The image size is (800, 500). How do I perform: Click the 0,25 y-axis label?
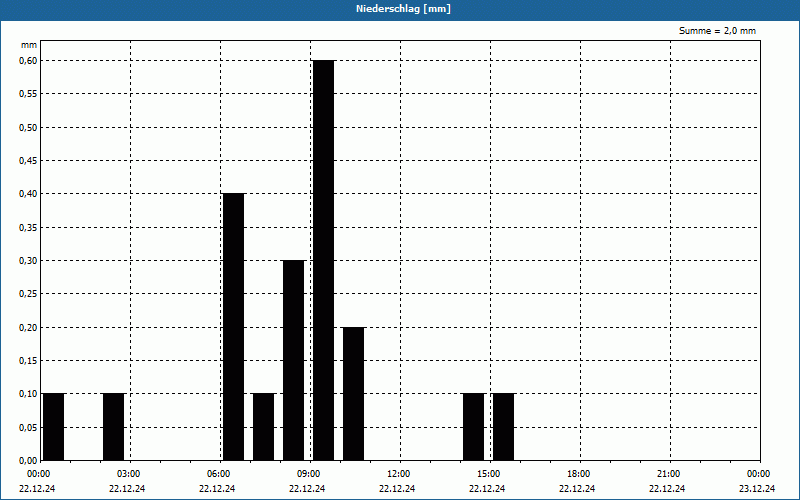click(28, 294)
